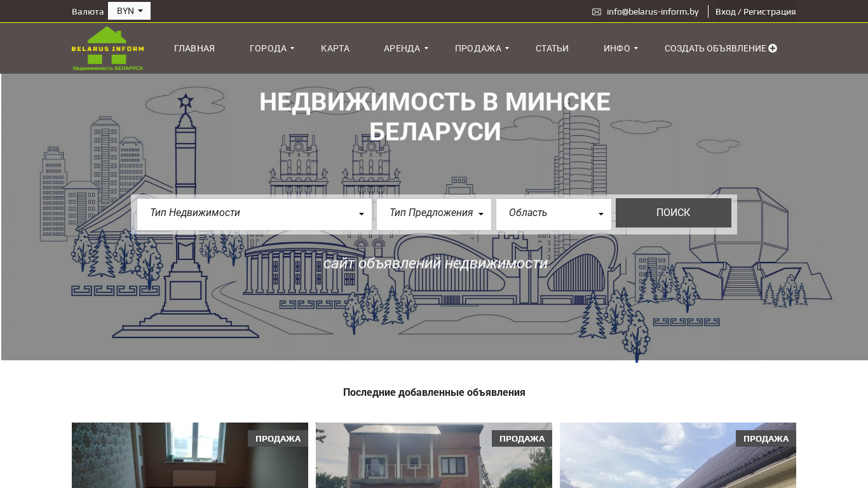Click the НЕДВИЖИМОСТЬ В МИНСКЕ БЕЛАРУСИ title

(435, 116)
